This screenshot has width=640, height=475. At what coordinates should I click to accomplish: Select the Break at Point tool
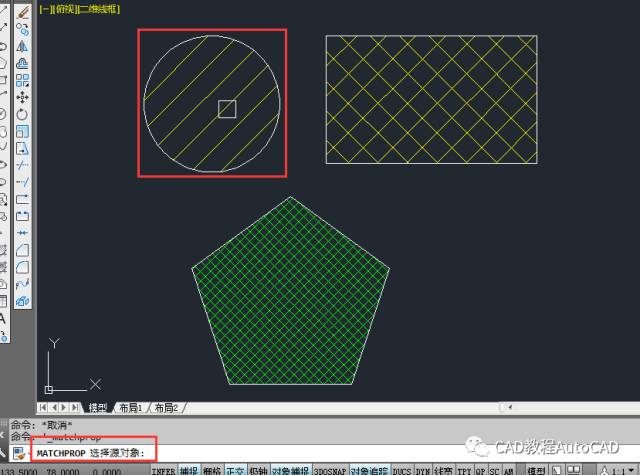[22, 199]
